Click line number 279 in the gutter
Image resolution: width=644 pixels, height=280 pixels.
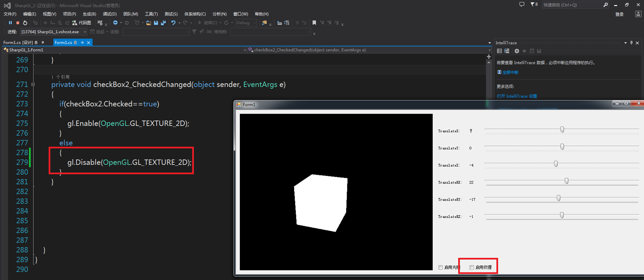click(x=22, y=162)
